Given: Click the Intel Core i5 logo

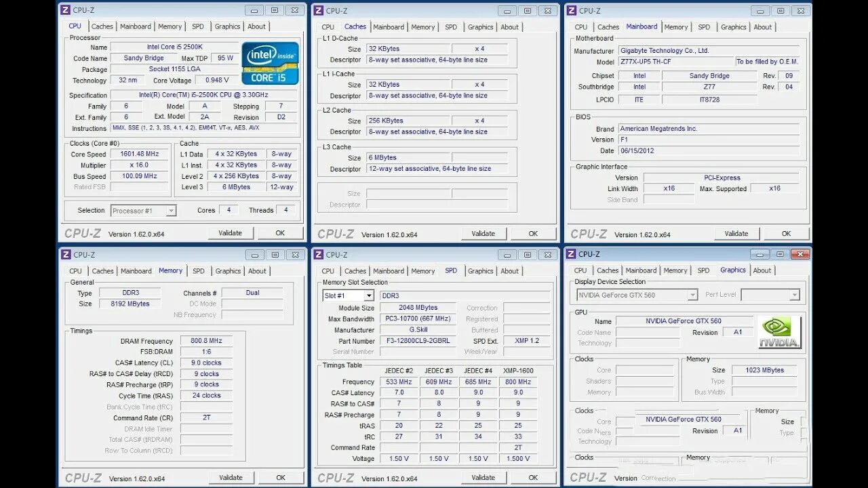Looking at the screenshot, I should (270, 63).
